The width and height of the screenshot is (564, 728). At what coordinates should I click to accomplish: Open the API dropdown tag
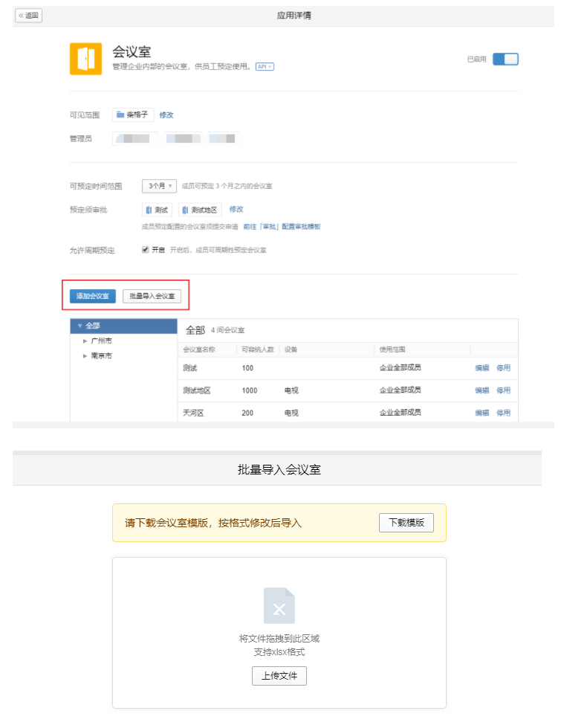[x=265, y=67]
